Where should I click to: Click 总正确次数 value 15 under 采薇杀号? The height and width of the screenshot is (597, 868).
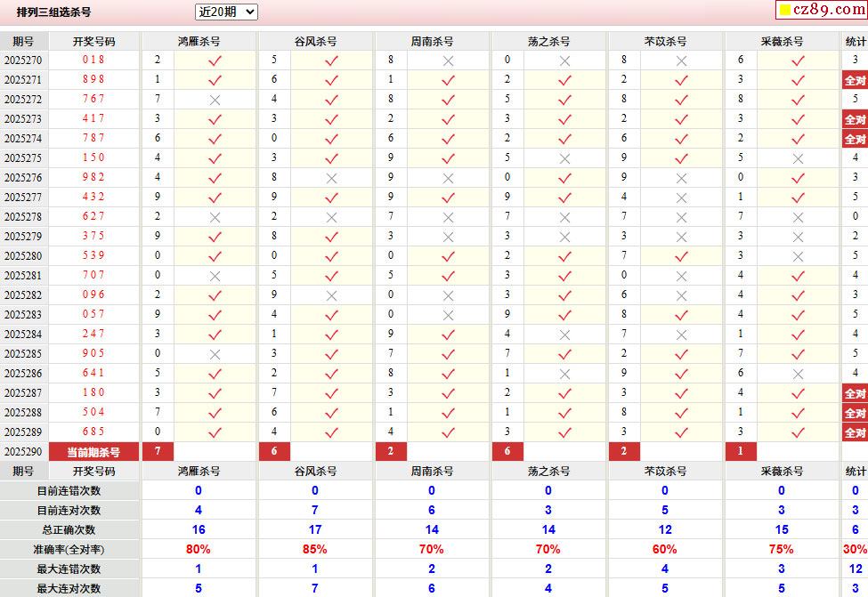pyautogui.click(x=782, y=529)
